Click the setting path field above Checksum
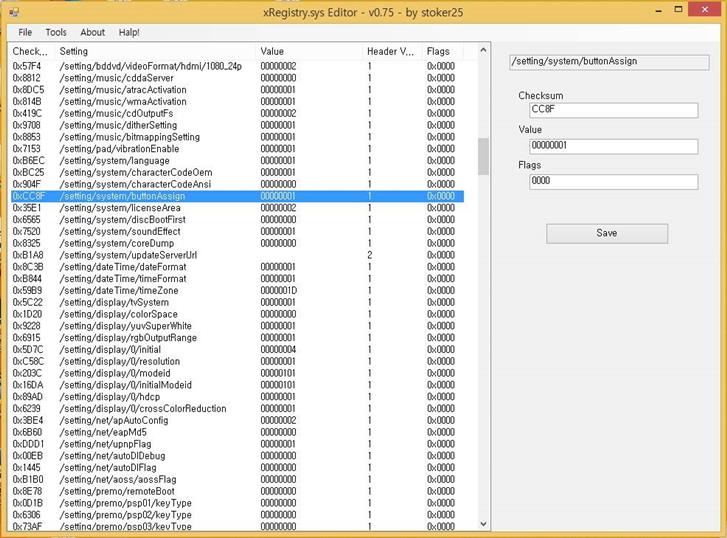The width and height of the screenshot is (727, 538). tap(611, 61)
